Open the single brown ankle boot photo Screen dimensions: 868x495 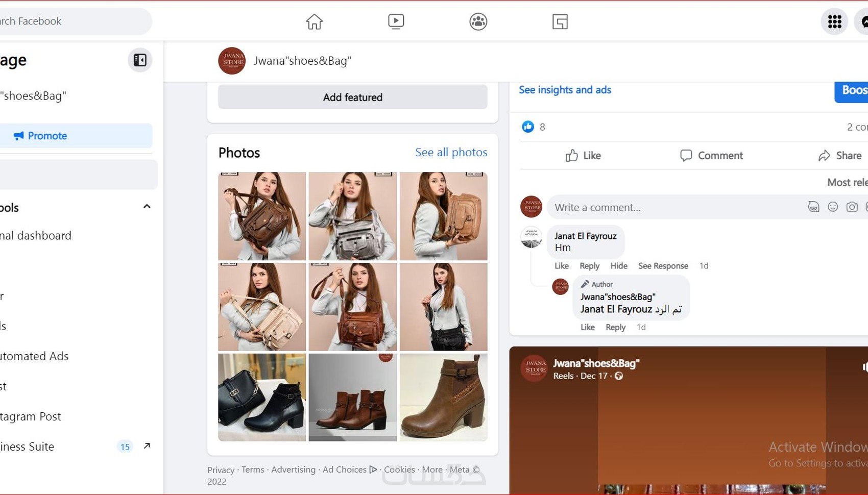[x=444, y=398]
